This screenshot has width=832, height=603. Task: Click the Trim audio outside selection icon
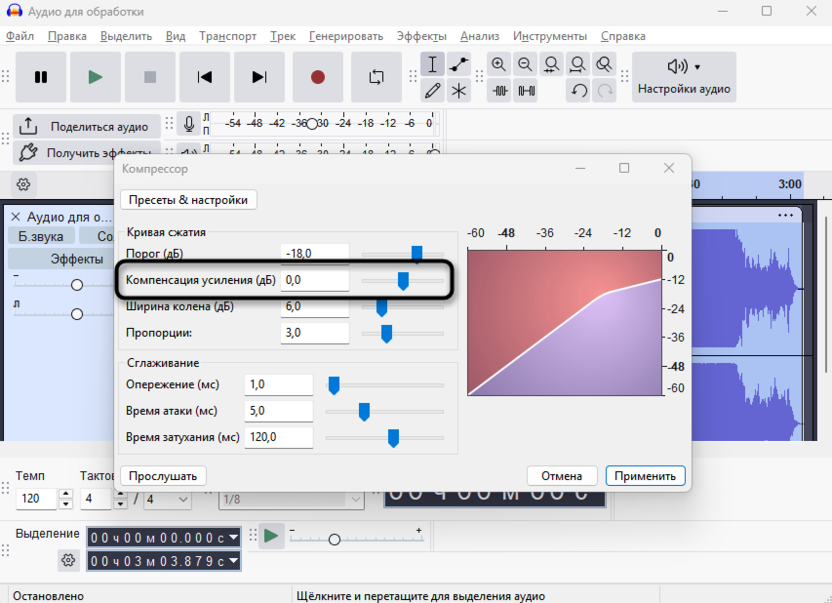[500, 91]
